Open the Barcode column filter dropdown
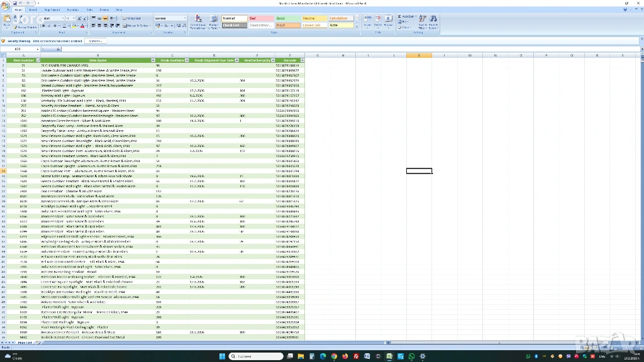 (x=302, y=60)
